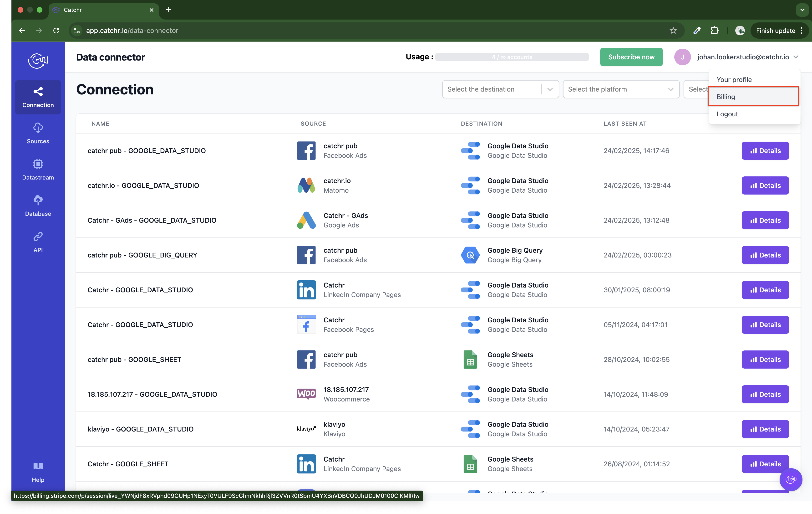This screenshot has width=812, height=514.
Task: Click the Subscribe now button
Action: 631,57
